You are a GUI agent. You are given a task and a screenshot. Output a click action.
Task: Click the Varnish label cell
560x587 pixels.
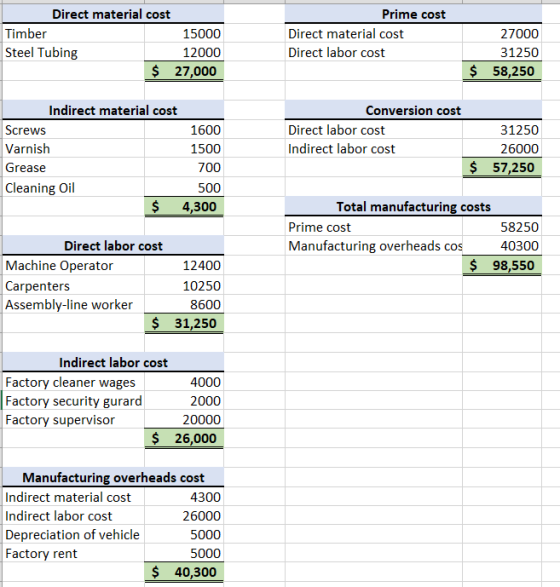[73, 149]
